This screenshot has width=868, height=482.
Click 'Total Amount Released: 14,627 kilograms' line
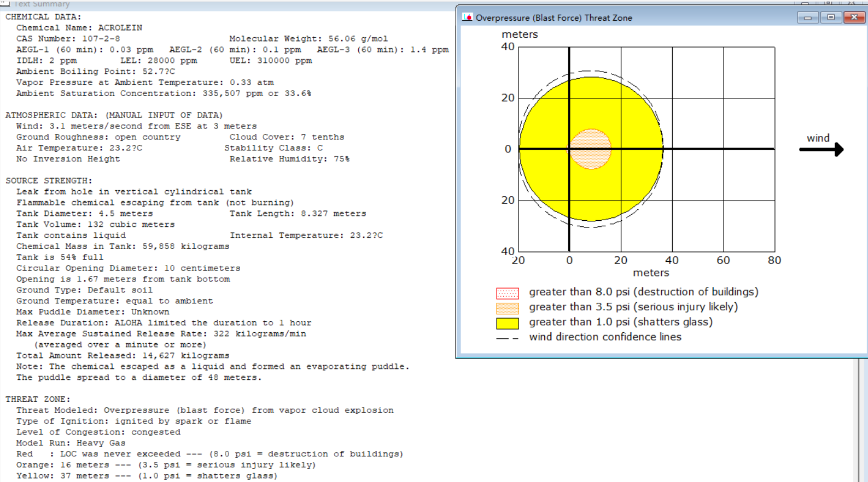point(123,355)
